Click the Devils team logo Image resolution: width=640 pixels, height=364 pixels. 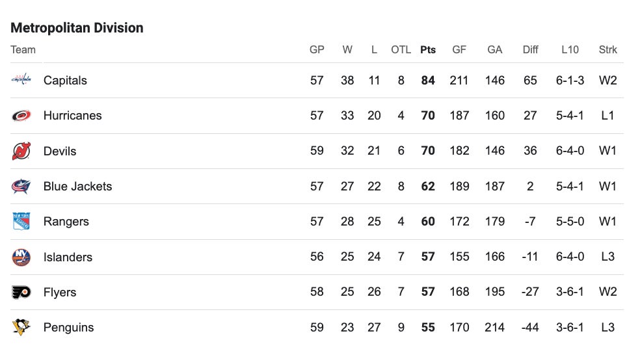coord(21,151)
